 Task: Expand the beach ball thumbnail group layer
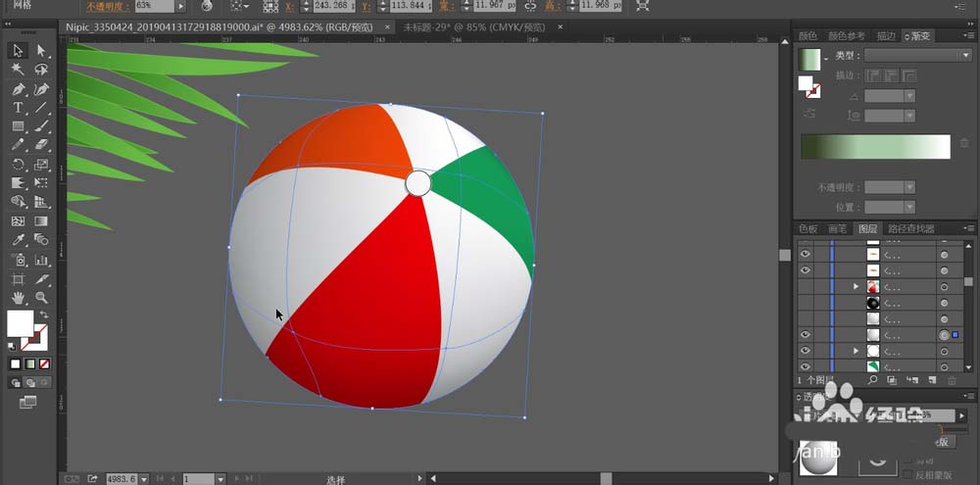point(857,287)
